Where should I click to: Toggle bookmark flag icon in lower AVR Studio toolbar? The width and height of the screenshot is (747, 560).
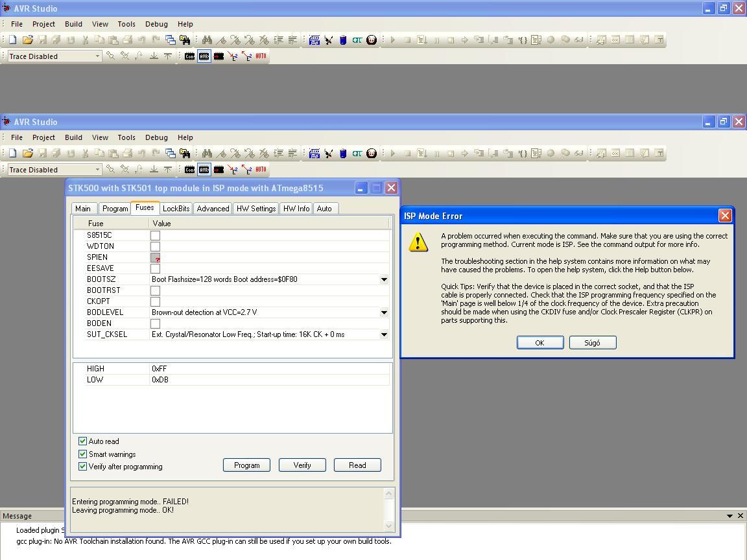pos(221,154)
